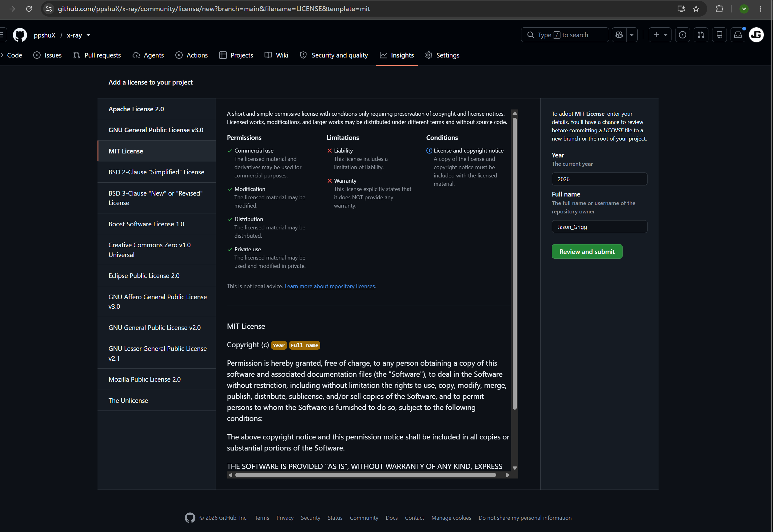Screen dimensions: 773x532
Task: Click horizontal scrollbar of license preview
Action: 365,475
